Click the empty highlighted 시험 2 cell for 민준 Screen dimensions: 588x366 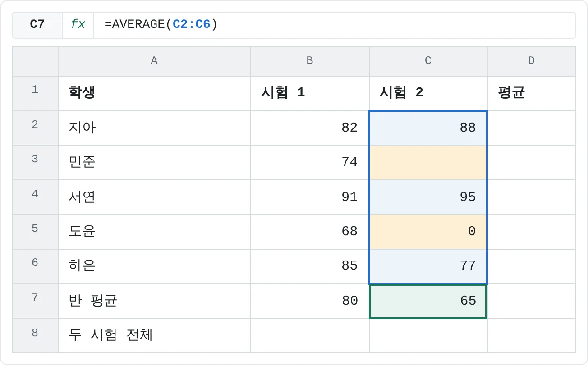[x=428, y=163]
